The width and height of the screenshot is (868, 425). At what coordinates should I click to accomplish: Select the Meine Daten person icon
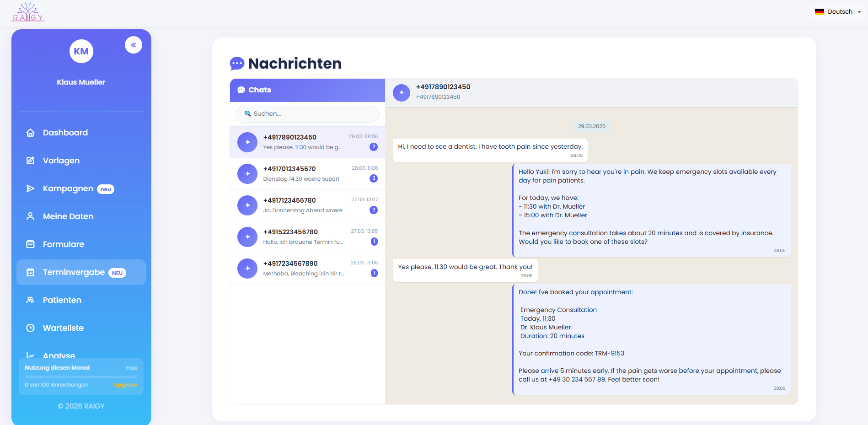30,216
